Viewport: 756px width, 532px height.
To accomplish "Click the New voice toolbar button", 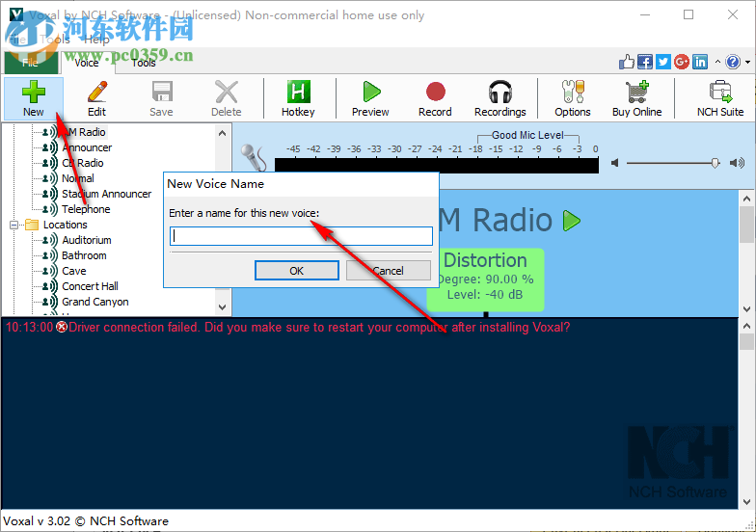I will tap(33, 98).
